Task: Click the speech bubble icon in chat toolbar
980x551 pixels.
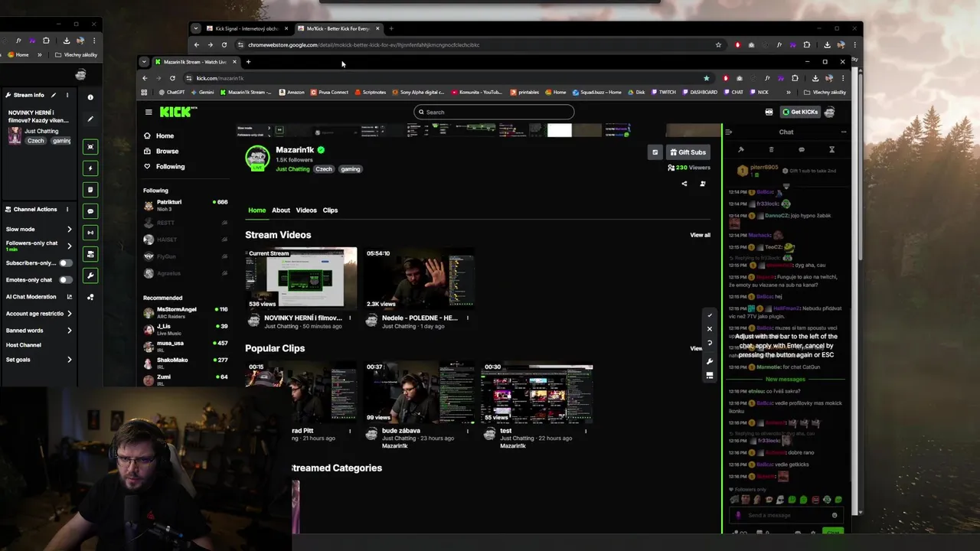Action: click(x=802, y=150)
